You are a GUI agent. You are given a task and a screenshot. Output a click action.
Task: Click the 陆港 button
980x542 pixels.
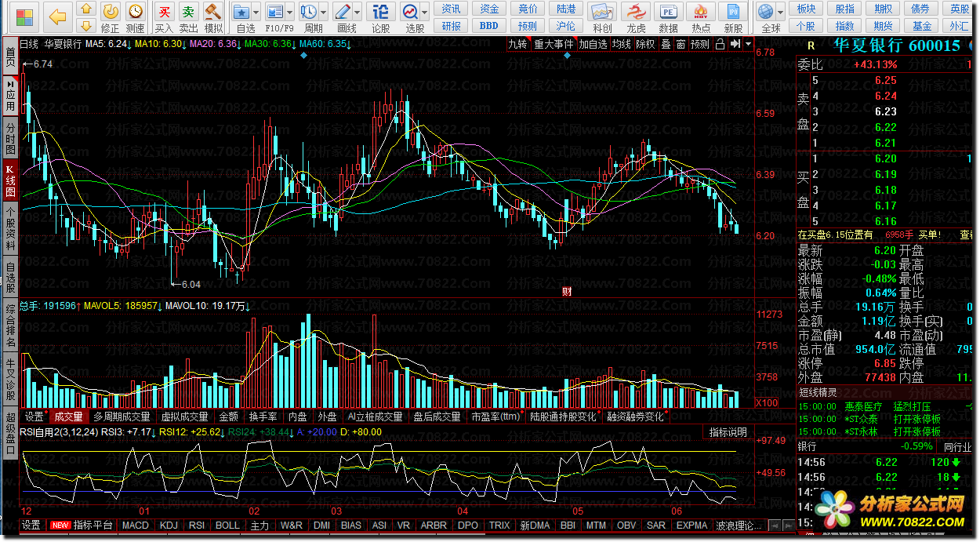[565, 9]
